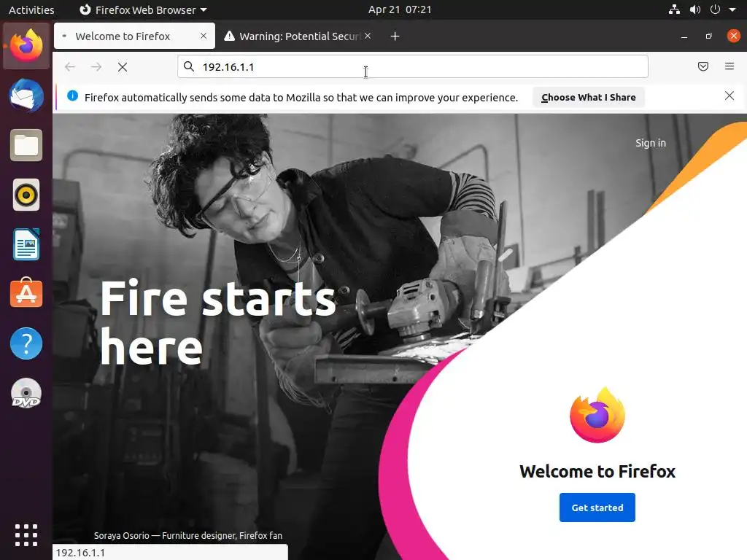Screen dimensions: 747x560
Task: Open the Activities overview
Action: 31,9
